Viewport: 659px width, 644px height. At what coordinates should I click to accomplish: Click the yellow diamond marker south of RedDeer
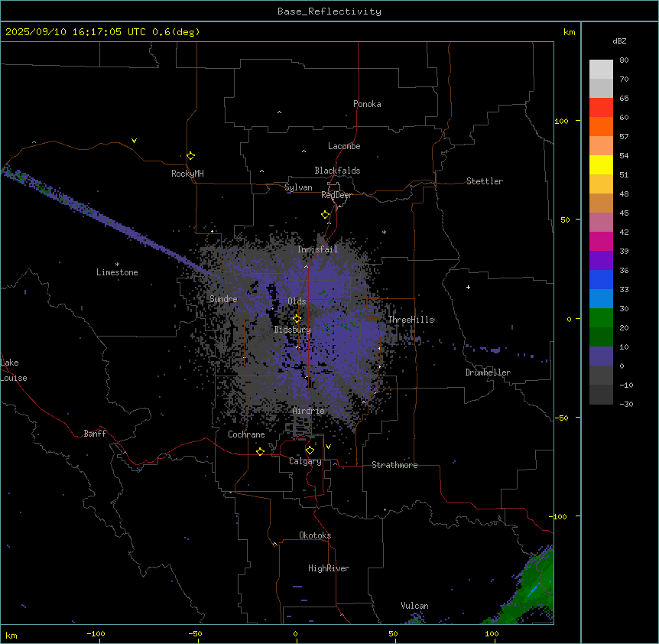pos(326,215)
